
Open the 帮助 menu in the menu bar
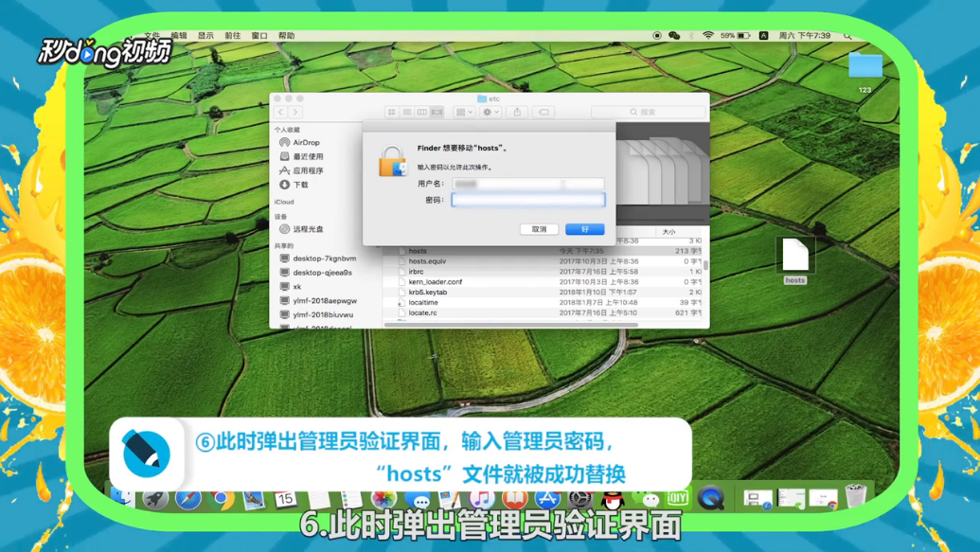286,36
